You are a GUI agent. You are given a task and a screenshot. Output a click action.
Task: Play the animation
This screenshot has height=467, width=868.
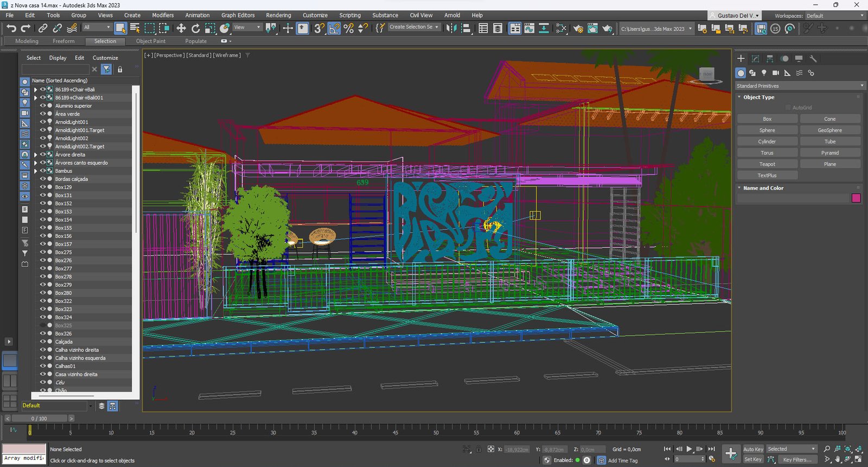(x=689, y=449)
